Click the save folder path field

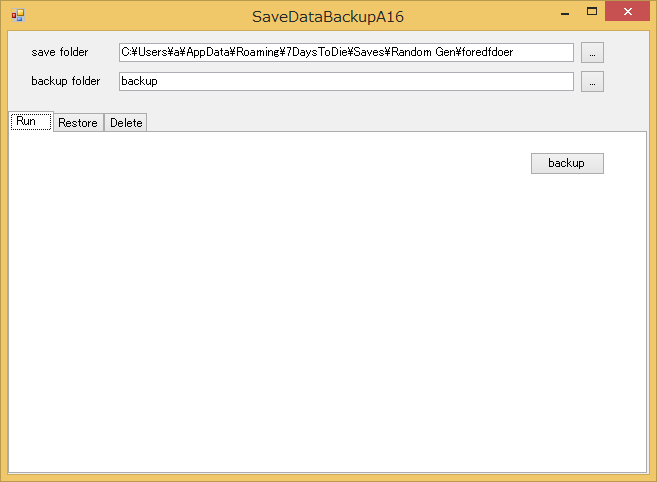[346, 52]
